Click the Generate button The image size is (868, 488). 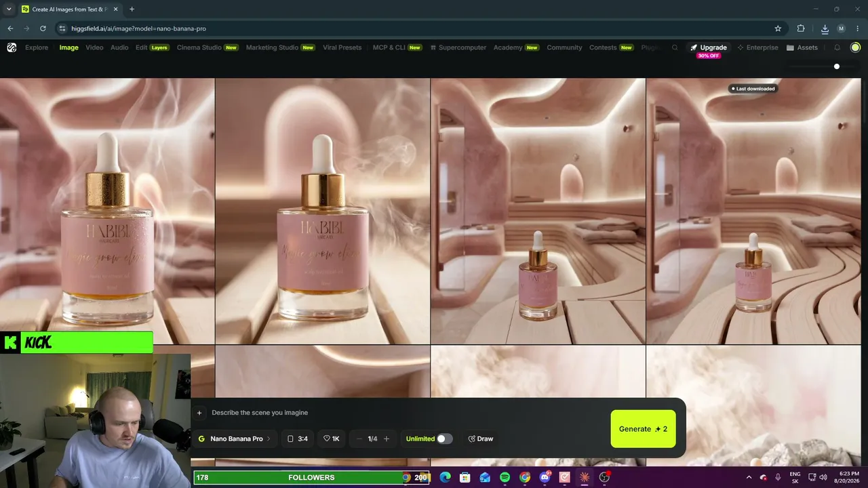point(643,429)
